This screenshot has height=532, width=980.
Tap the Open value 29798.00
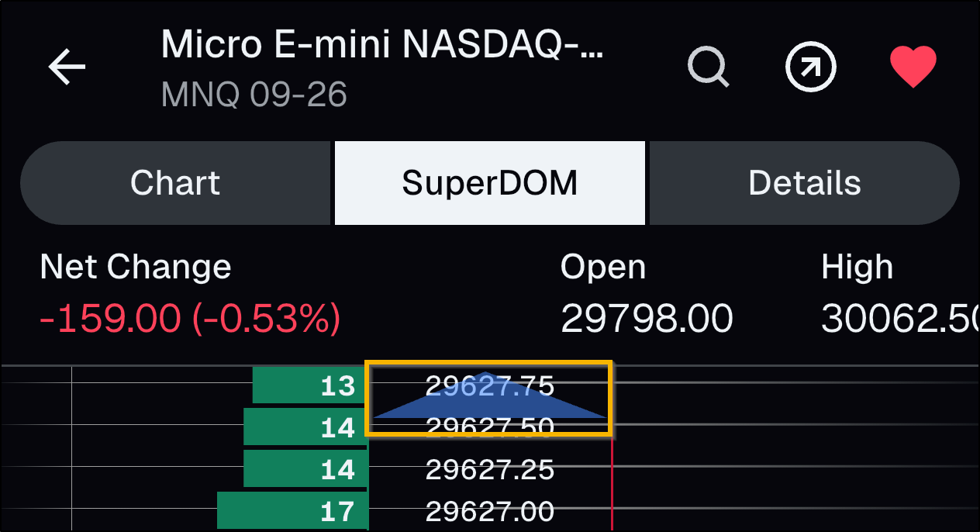coord(647,318)
